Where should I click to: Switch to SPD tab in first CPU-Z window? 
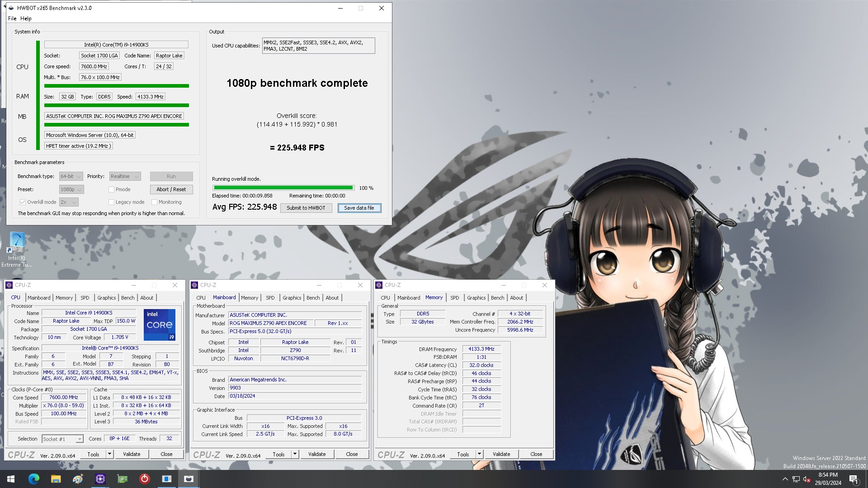pyautogui.click(x=85, y=298)
